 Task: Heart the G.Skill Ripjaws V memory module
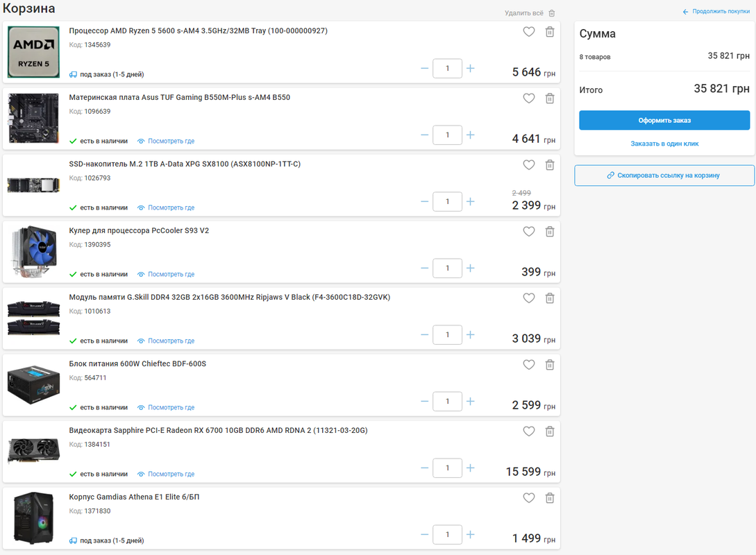[529, 298]
